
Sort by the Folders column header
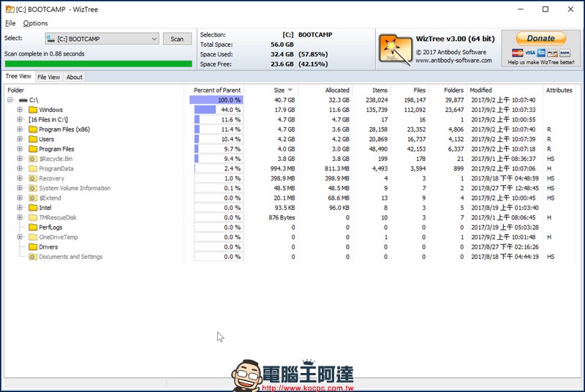coord(448,90)
